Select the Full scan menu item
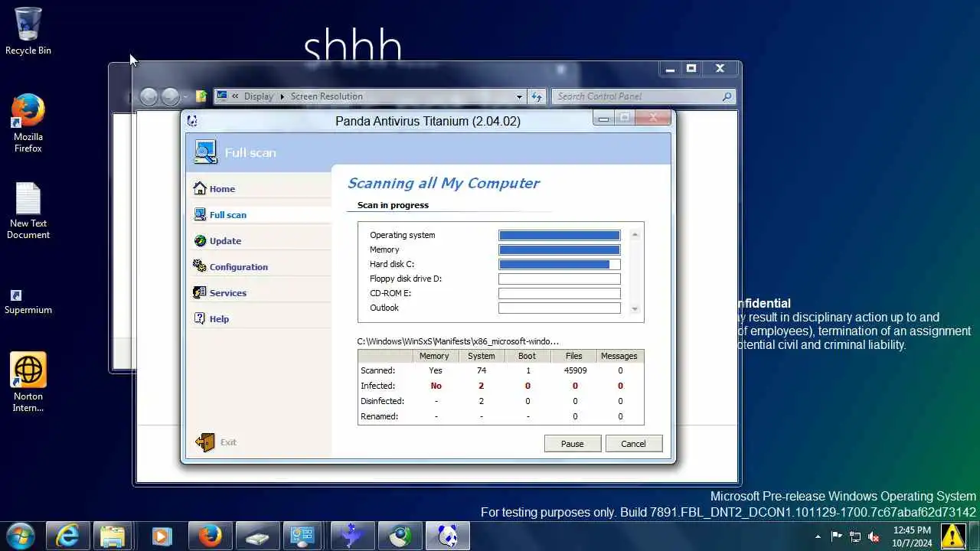The height and width of the screenshot is (551, 980). click(x=228, y=215)
